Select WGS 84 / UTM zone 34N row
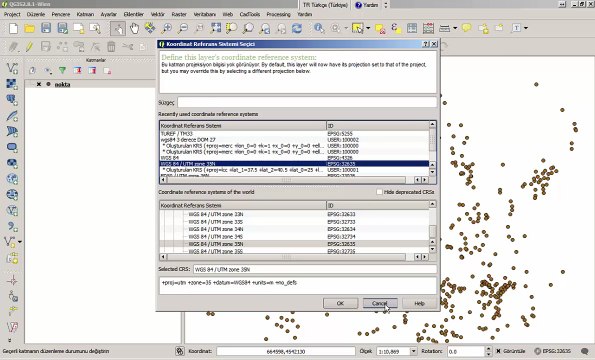This screenshot has width=595, height=360. (x=294, y=229)
